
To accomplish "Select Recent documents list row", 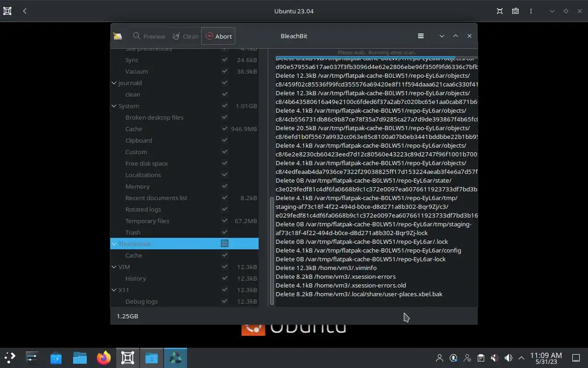I will [184, 198].
